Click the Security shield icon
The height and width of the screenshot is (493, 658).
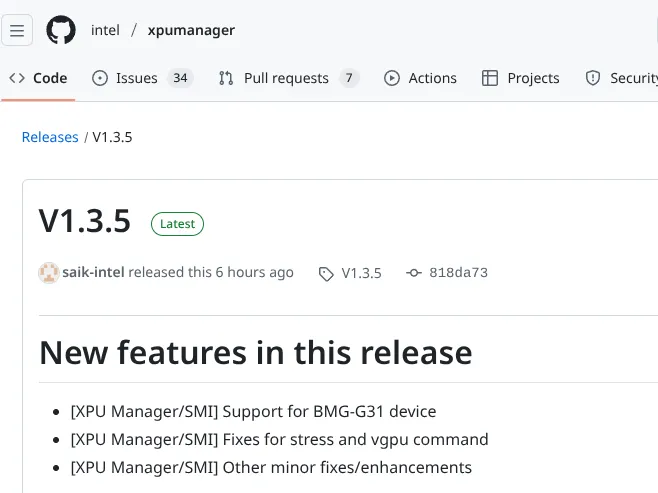coord(593,78)
